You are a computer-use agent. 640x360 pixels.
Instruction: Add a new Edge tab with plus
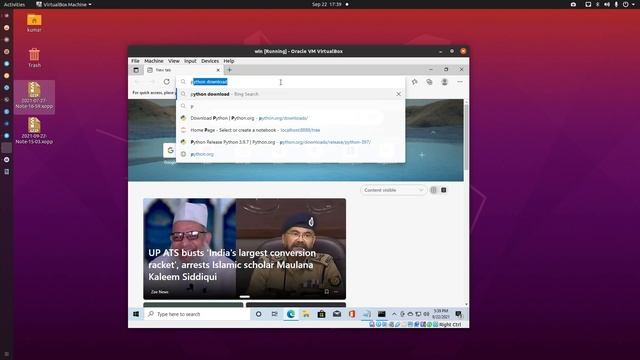pyautogui.click(x=229, y=70)
